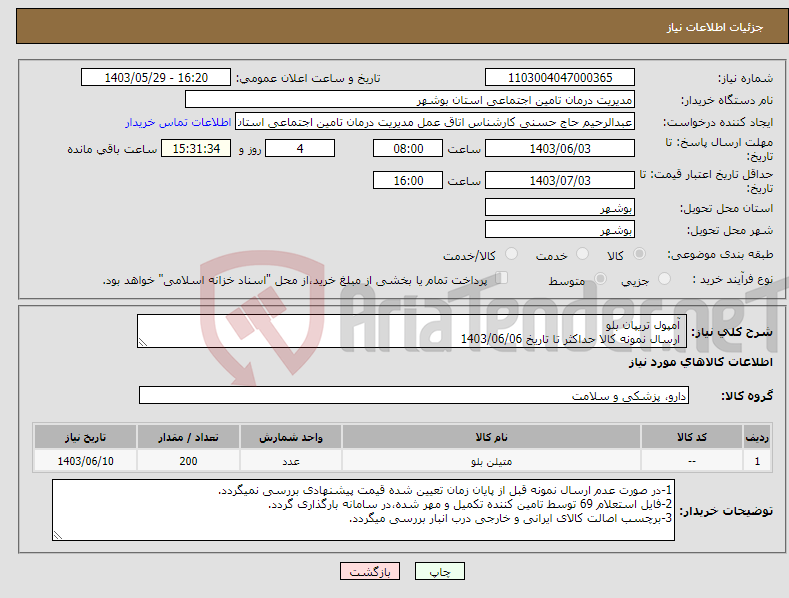This screenshot has height=598, width=789.
Task: Click the quantity cell 200
Action: (188, 461)
